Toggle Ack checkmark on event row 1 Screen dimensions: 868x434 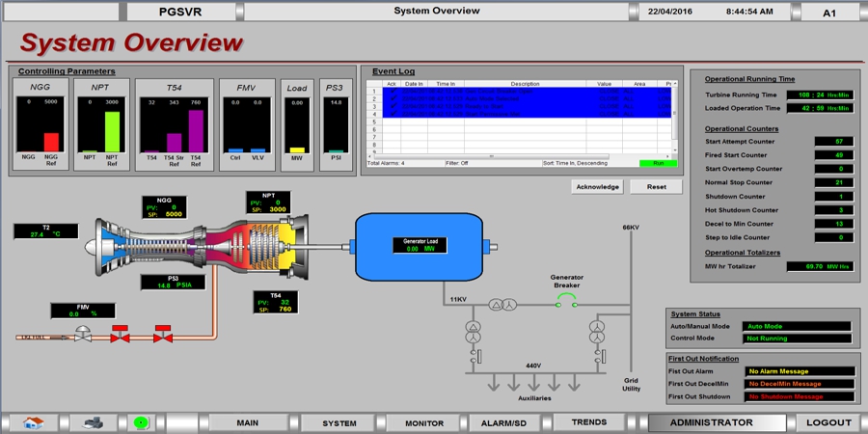click(393, 92)
